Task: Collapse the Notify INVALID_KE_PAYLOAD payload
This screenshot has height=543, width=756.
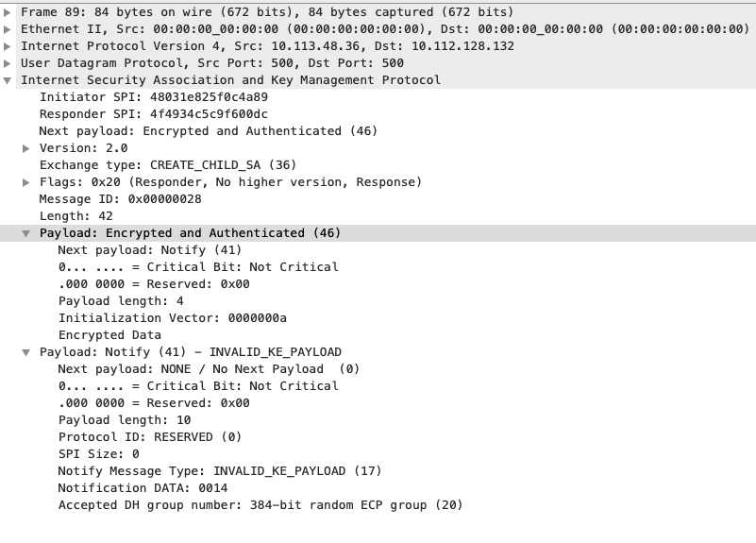Action: 26,352
